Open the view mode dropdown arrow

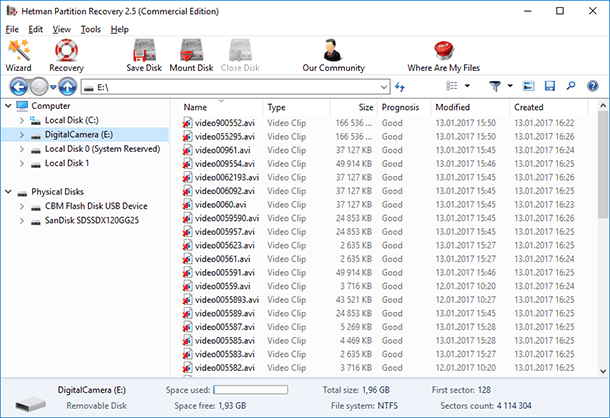pyautogui.click(x=468, y=86)
